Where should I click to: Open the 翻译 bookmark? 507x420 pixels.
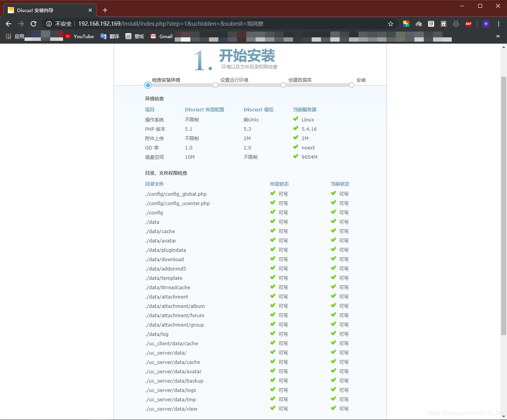pos(110,36)
